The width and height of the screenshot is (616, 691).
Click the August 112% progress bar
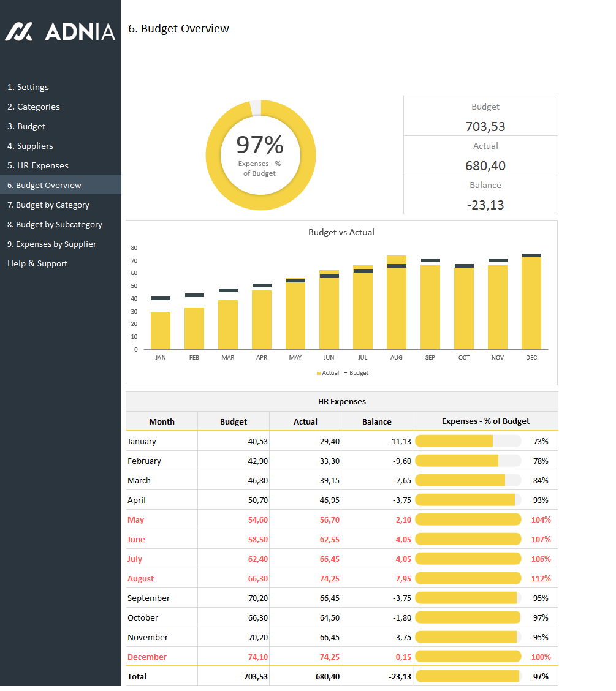[468, 578]
